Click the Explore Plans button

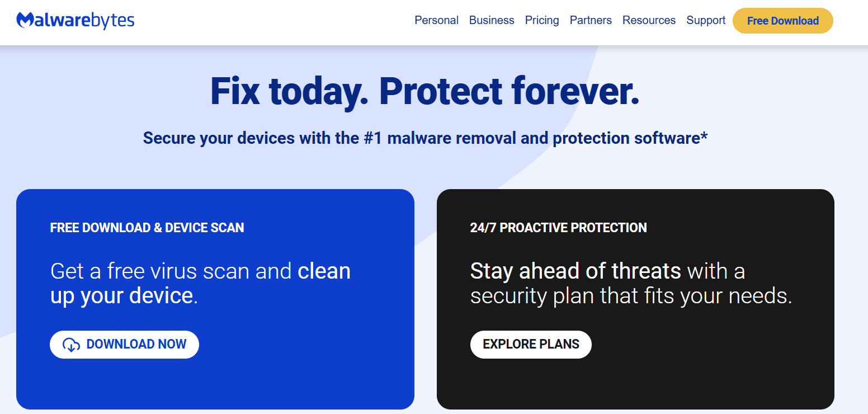pyautogui.click(x=530, y=345)
